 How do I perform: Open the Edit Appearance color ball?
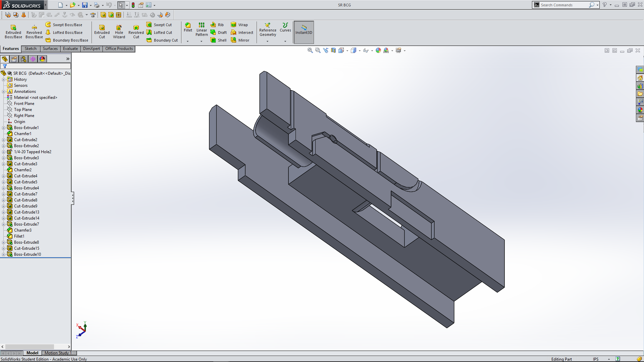(378, 50)
